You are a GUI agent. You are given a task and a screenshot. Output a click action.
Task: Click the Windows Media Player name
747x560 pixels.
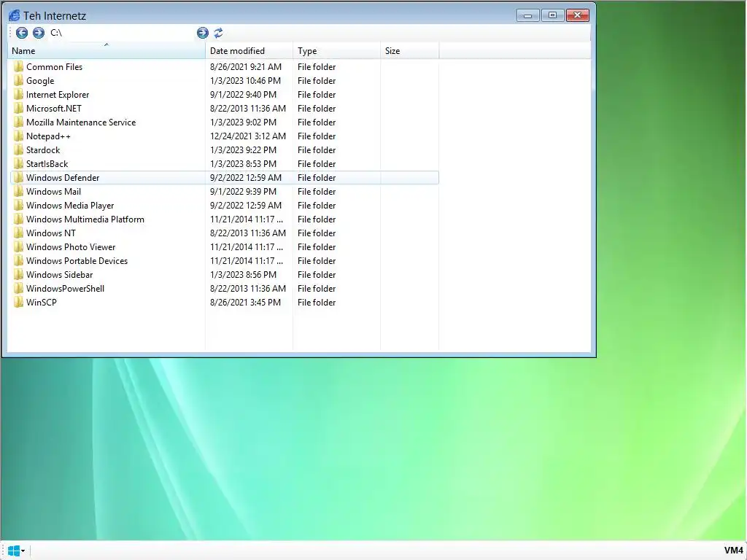[x=70, y=205]
